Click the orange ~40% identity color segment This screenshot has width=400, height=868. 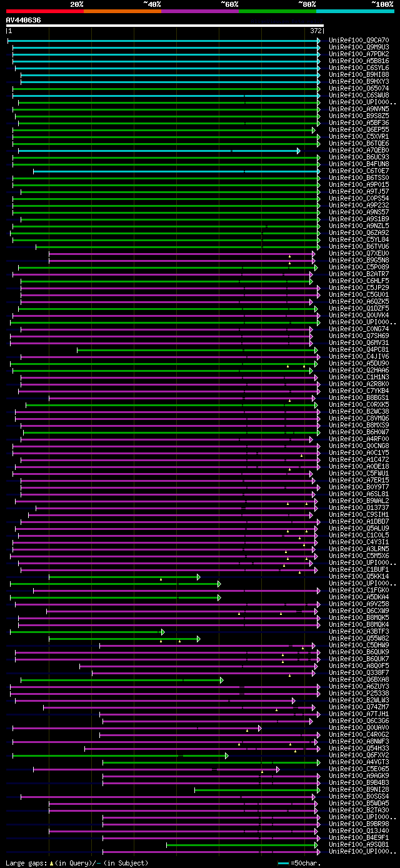click(x=122, y=11)
